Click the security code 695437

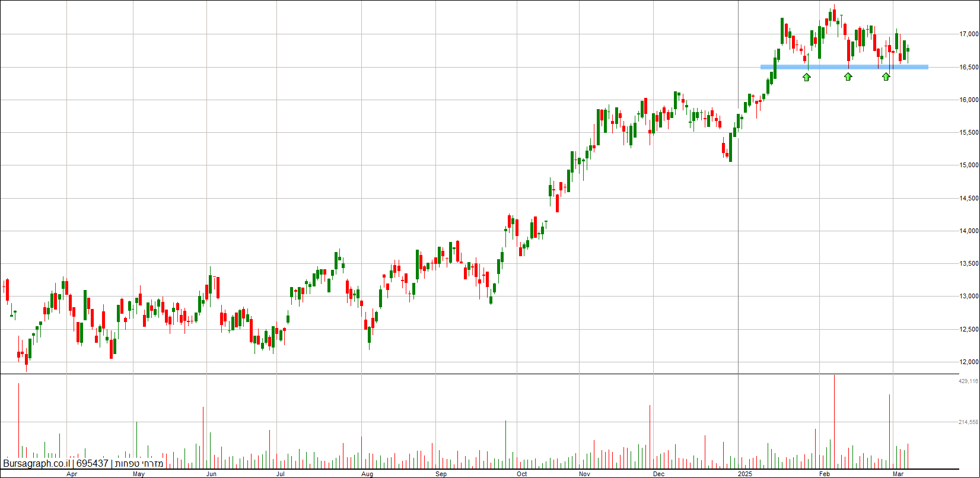93,463
